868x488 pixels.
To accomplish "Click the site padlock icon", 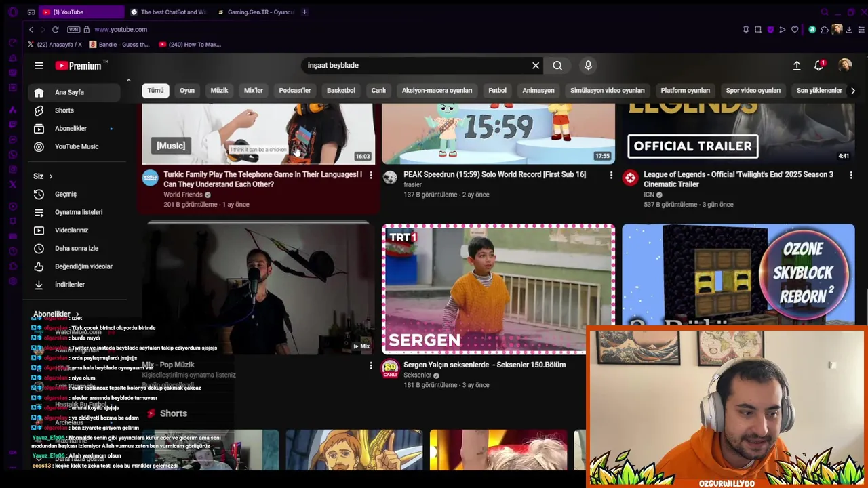I will click(86, 29).
